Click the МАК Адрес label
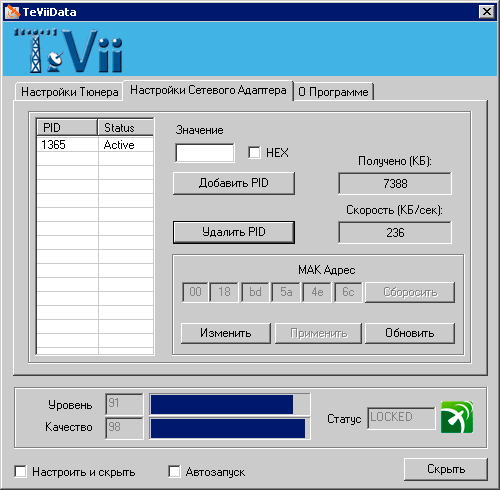Screen dimensions: 500x490 (326, 270)
